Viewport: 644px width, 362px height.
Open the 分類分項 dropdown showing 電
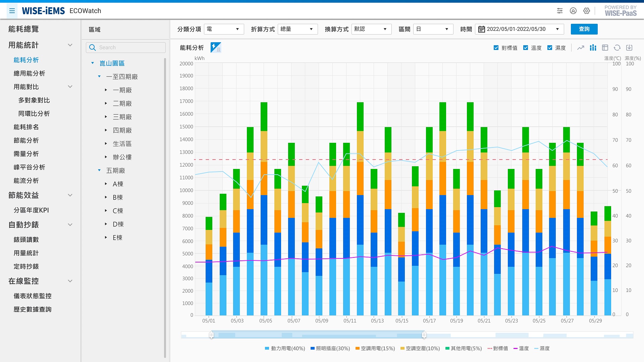click(224, 29)
